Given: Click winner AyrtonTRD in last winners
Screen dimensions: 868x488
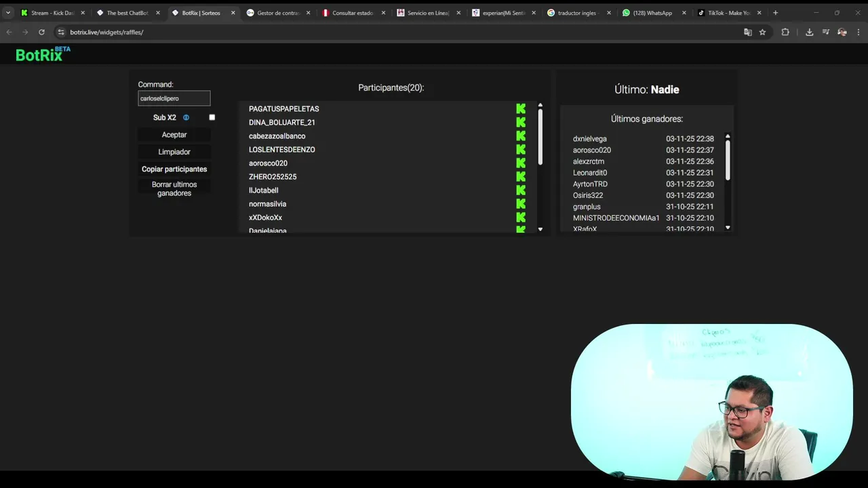Looking at the screenshot, I should (x=590, y=184).
